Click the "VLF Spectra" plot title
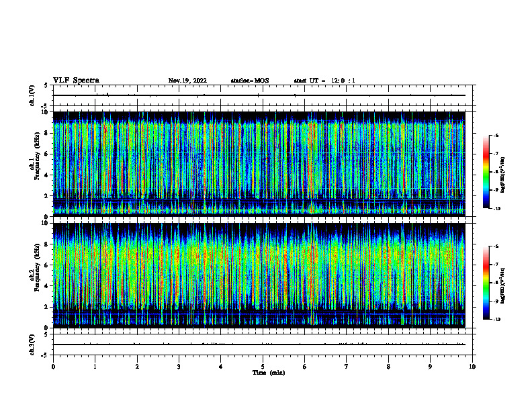532x411 pixels. 76,81
